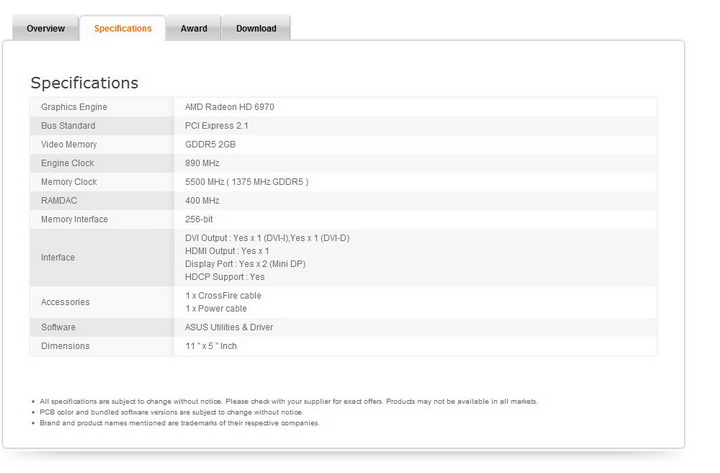
Task: Select the HDCP Support line
Action: tap(225, 277)
